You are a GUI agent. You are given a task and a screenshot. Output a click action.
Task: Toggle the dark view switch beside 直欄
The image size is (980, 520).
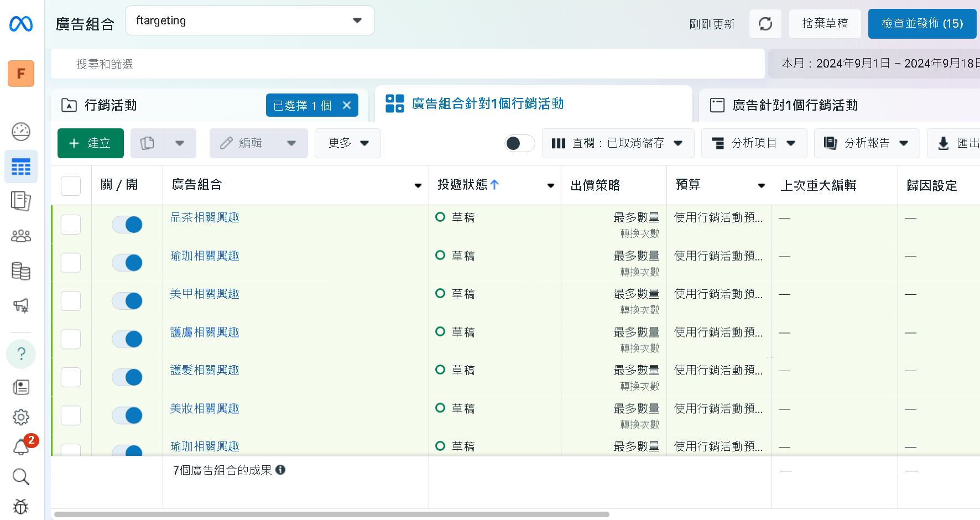pyautogui.click(x=519, y=143)
